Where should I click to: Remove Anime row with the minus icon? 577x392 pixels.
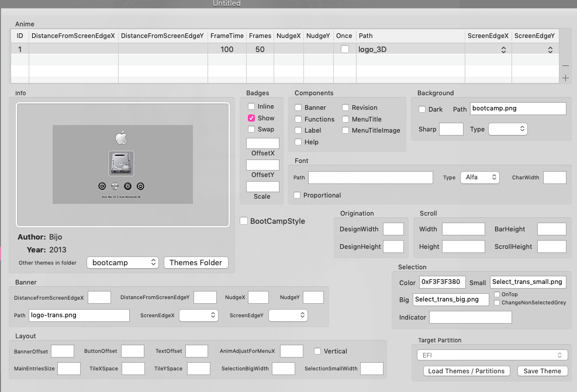[565, 66]
